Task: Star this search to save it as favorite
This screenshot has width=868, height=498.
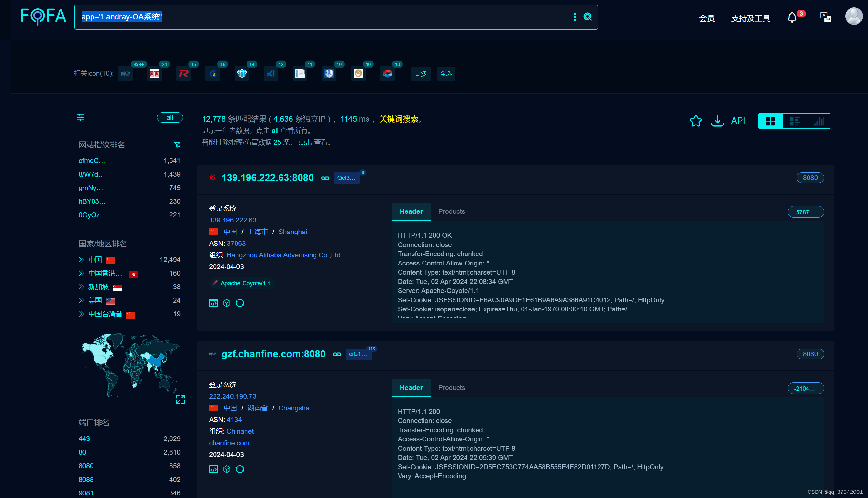Action: pyautogui.click(x=696, y=121)
